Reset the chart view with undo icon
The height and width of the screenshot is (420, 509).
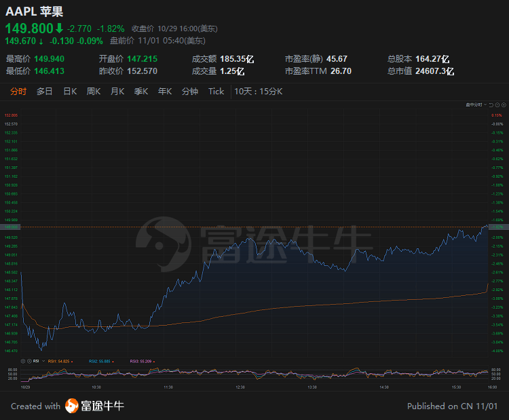(x=491, y=105)
